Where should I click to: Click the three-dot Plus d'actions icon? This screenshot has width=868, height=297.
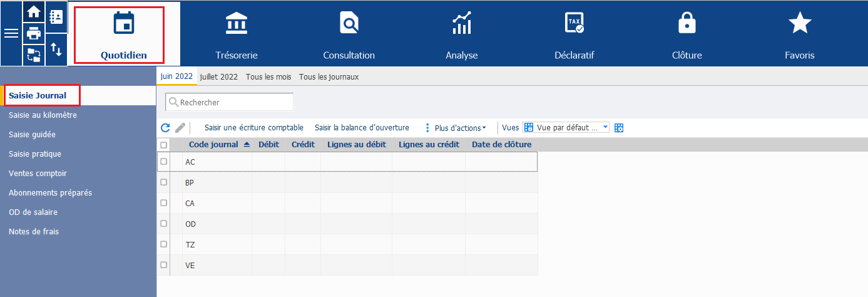point(427,128)
